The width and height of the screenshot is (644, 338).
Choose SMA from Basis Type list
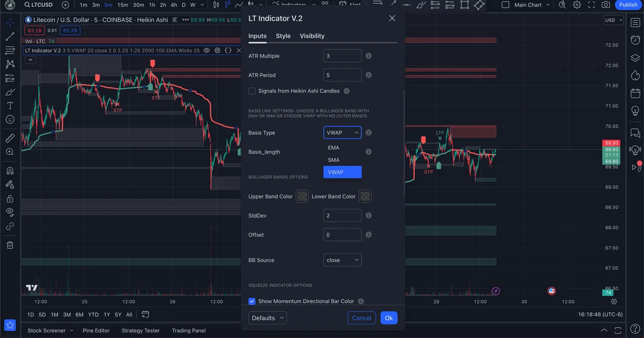[342, 160]
